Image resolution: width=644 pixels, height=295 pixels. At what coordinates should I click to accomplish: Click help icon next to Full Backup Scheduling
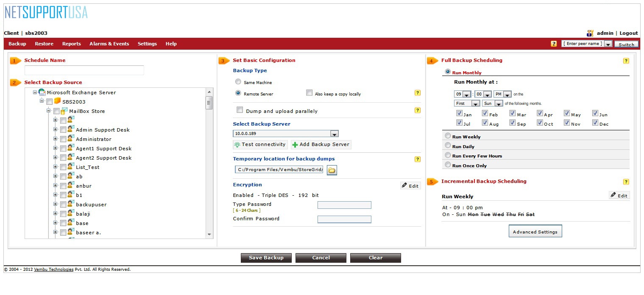[626, 61]
